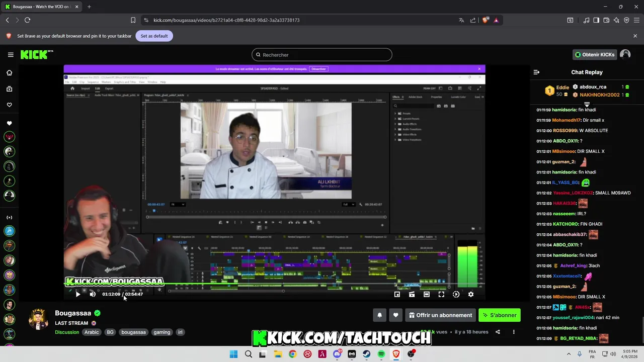Toggle theater mode in the player
This screenshot has width=644, height=362.
pyautogui.click(x=427, y=294)
